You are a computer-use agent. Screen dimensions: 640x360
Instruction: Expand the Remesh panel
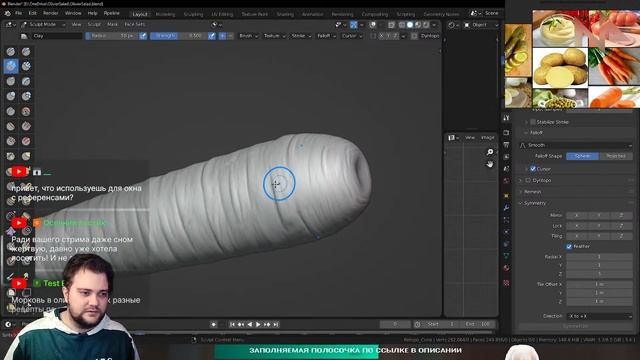532,192
